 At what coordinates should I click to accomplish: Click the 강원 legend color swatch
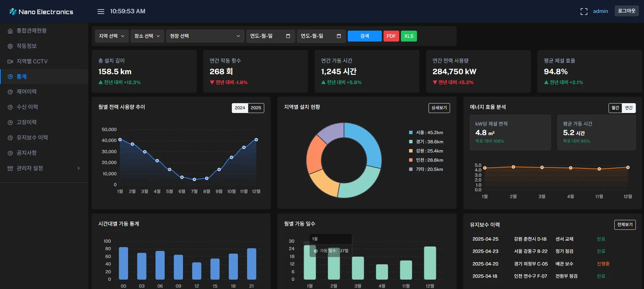(x=411, y=151)
